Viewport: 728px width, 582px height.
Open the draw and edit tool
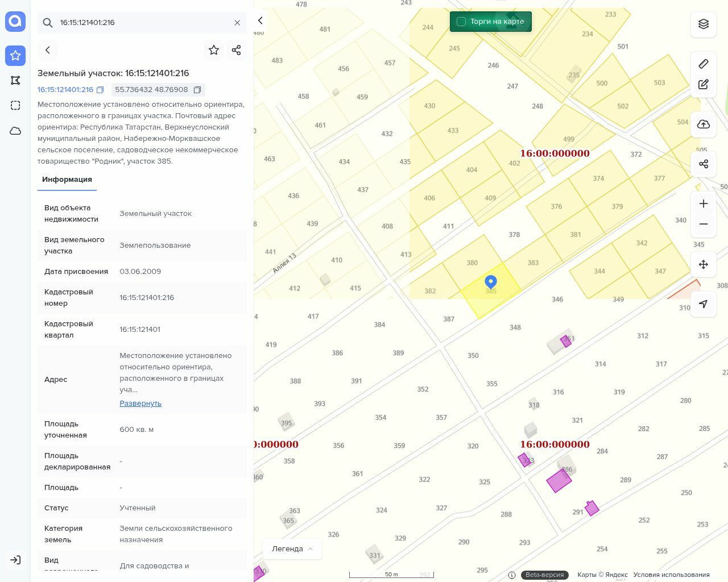pos(704,85)
